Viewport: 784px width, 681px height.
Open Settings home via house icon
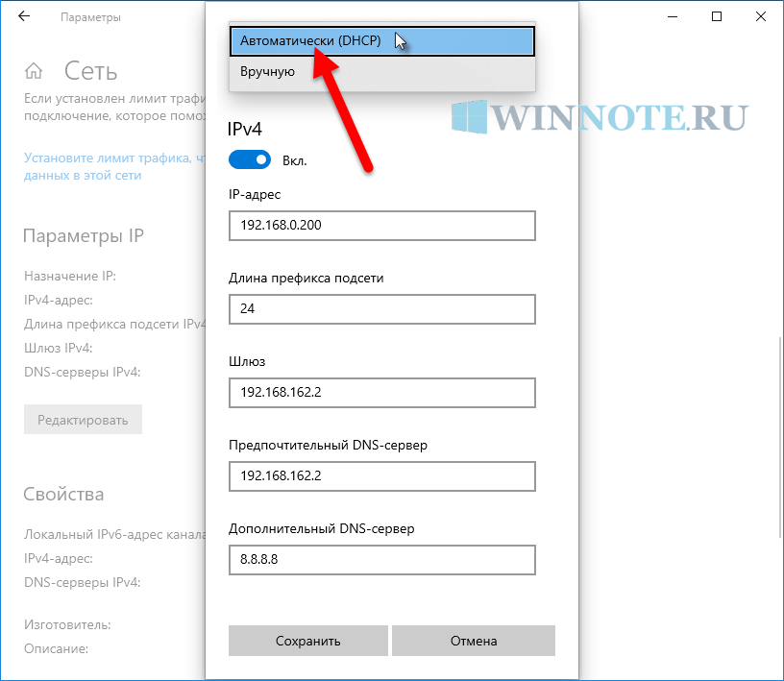pyautogui.click(x=34, y=71)
